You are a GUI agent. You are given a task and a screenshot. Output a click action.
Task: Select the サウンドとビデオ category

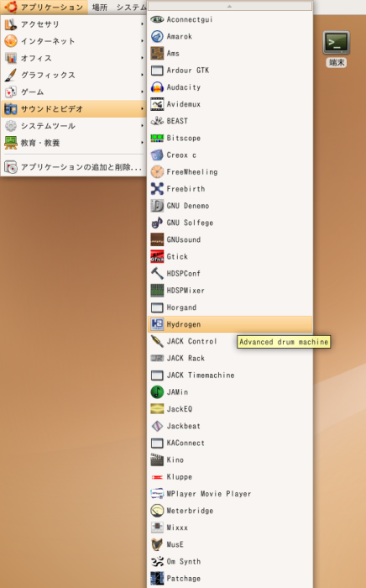coord(73,108)
